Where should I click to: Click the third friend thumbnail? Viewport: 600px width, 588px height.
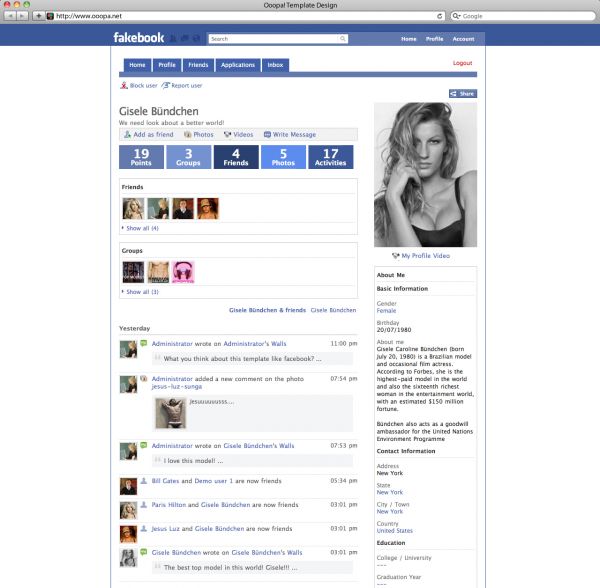pyautogui.click(x=183, y=208)
